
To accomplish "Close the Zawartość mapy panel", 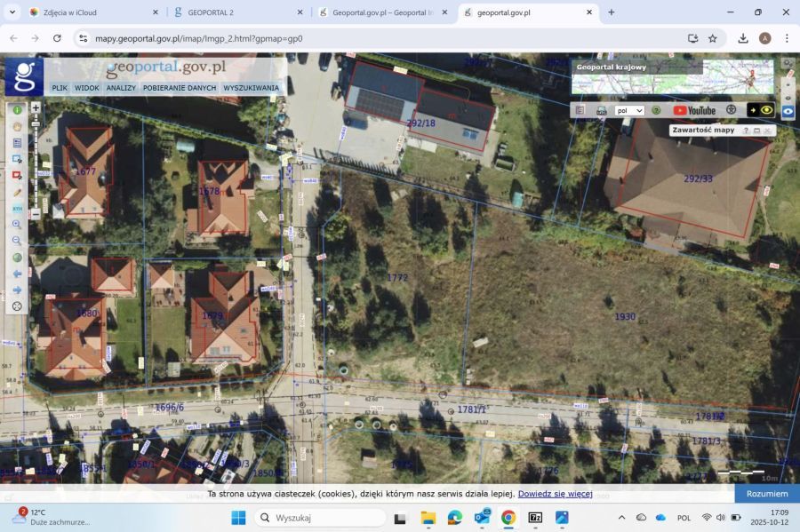I will 767,131.
